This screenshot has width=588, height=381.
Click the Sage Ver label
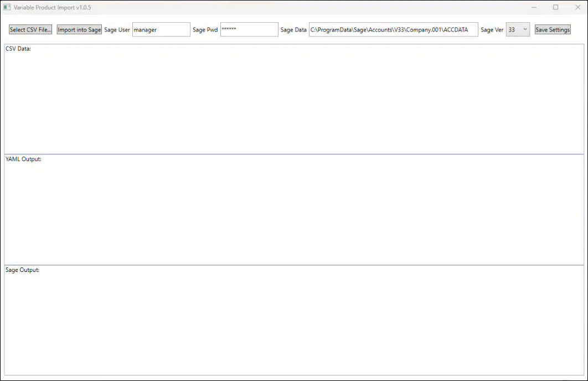click(x=492, y=30)
